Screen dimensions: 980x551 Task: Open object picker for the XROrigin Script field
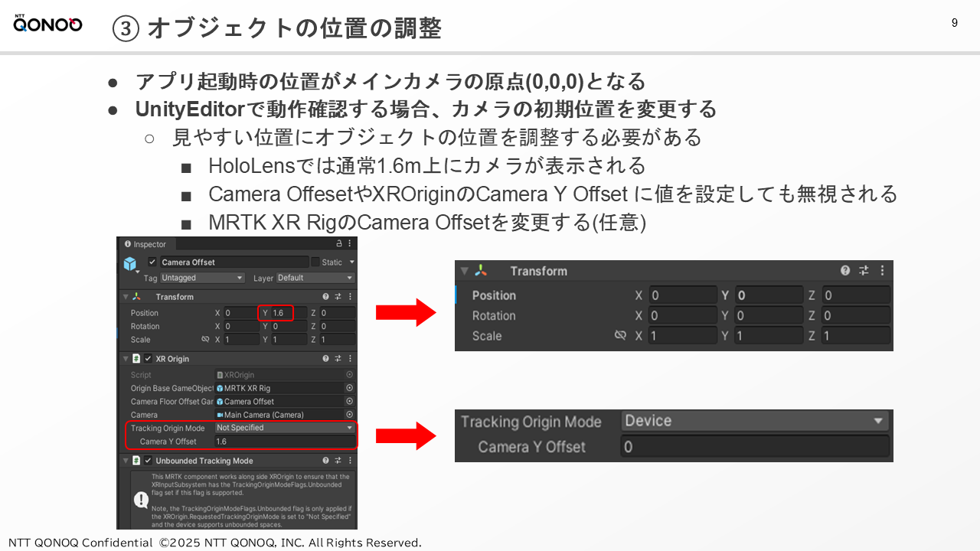pos(350,375)
